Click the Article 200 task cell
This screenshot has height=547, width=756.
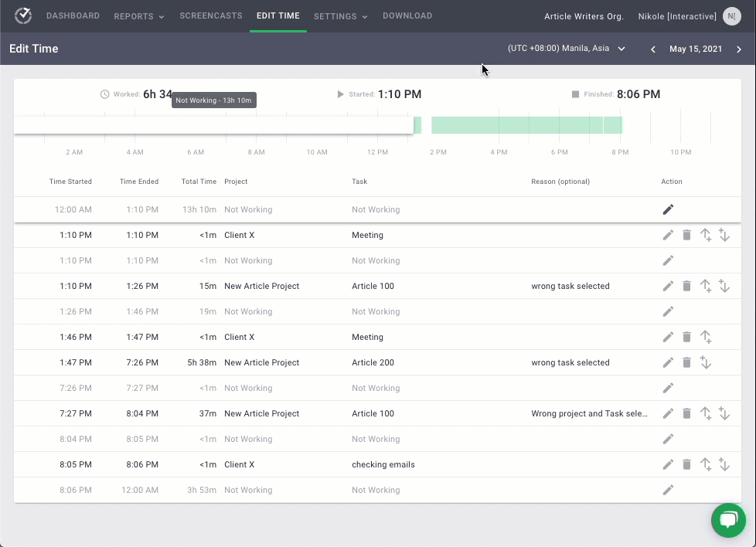pyautogui.click(x=373, y=363)
